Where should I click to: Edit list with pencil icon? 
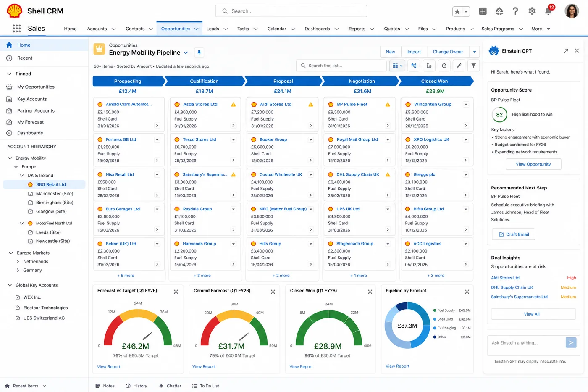[459, 66]
